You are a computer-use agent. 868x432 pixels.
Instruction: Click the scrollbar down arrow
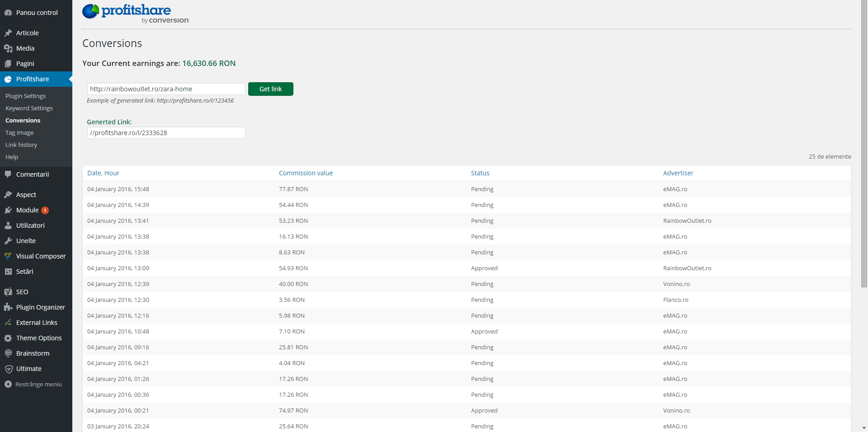[x=864, y=428]
